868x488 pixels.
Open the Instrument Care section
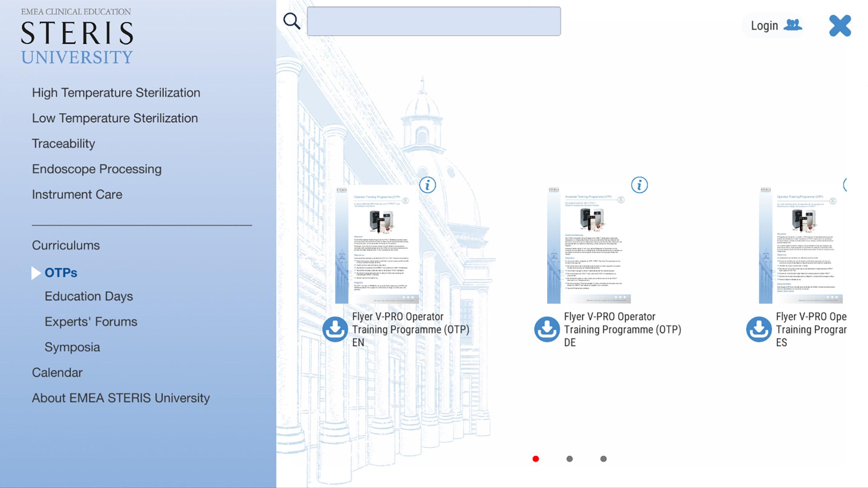click(77, 194)
